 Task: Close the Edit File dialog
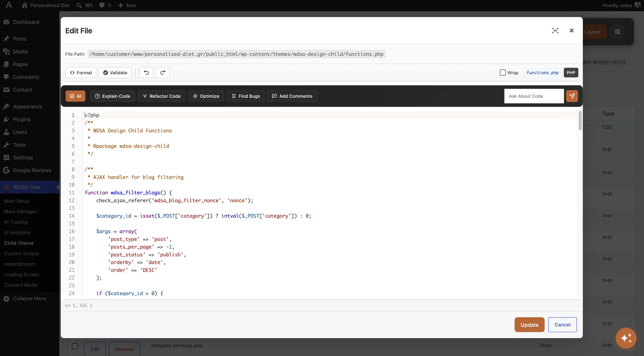(571, 31)
